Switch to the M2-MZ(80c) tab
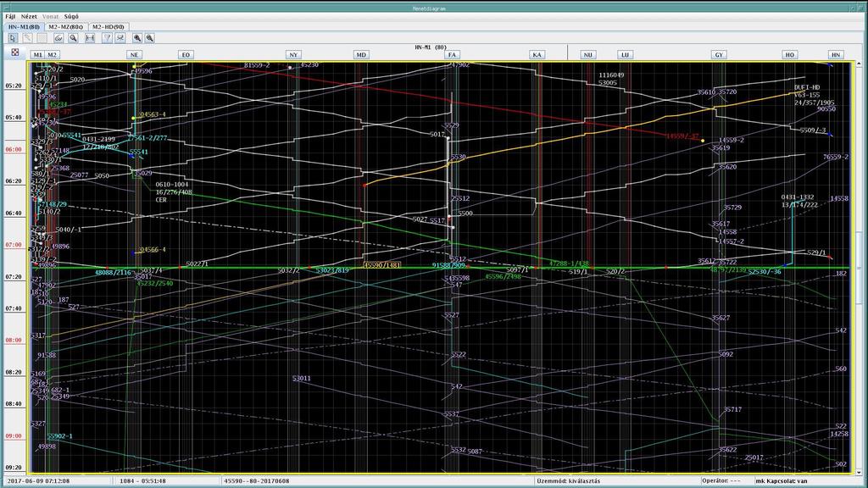This screenshot has height=488, width=868. tap(65, 26)
